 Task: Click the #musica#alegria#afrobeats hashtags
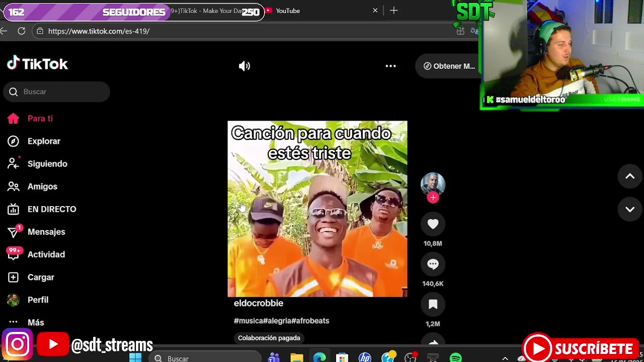[x=281, y=321]
